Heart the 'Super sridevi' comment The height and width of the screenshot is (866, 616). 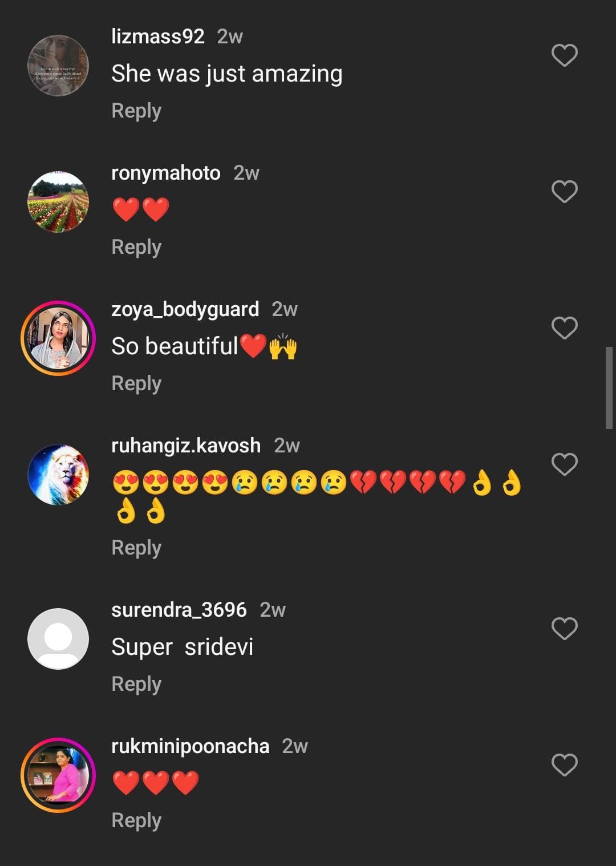point(564,629)
